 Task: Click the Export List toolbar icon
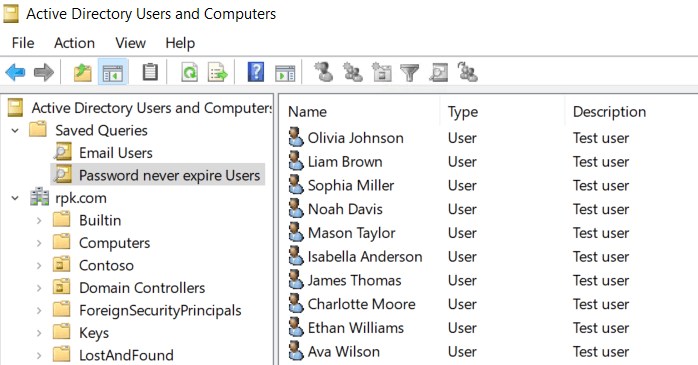218,72
